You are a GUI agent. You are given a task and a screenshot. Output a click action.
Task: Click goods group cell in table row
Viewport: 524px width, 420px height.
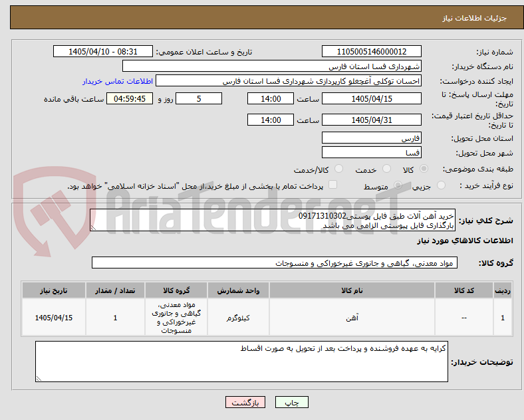(x=176, y=318)
